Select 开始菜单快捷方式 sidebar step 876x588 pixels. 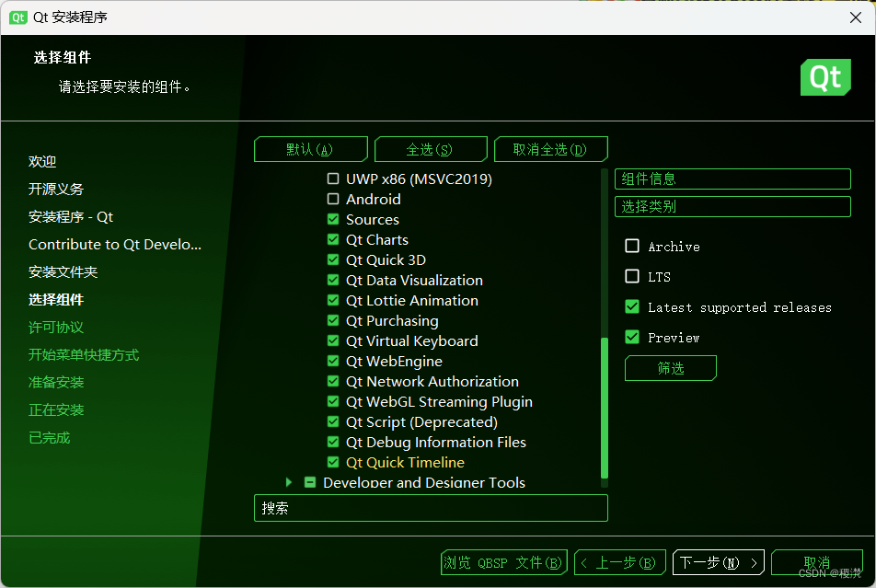click(x=84, y=355)
